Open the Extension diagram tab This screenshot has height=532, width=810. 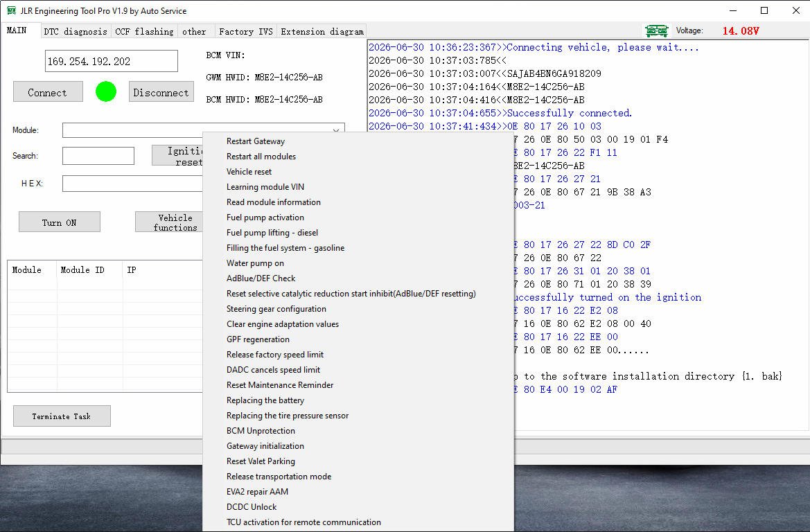322,31
